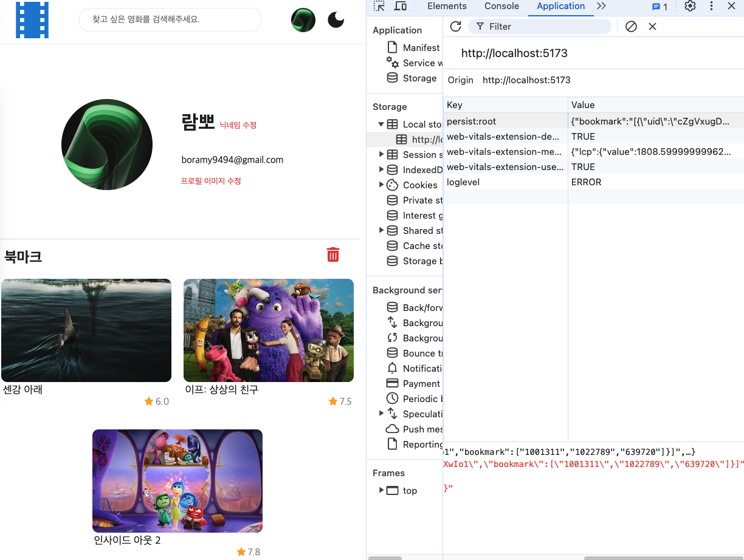
Task: Open the 인사이드 아웃 2 movie poster
Action: click(177, 481)
